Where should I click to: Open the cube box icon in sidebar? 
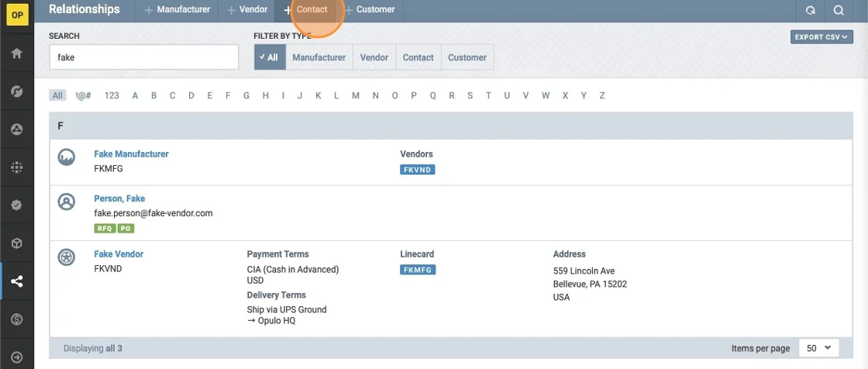[x=16, y=243]
